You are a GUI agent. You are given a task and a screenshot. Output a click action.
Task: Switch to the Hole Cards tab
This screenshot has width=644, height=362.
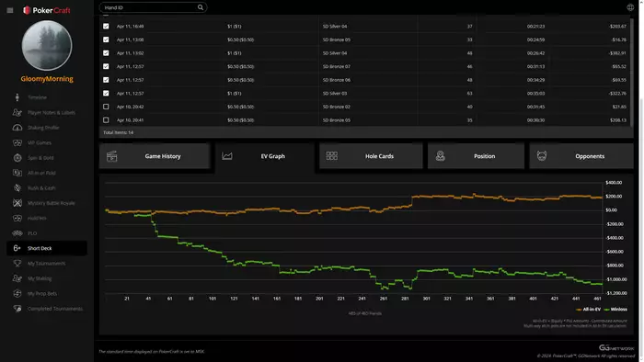pyautogui.click(x=371, y=156)
